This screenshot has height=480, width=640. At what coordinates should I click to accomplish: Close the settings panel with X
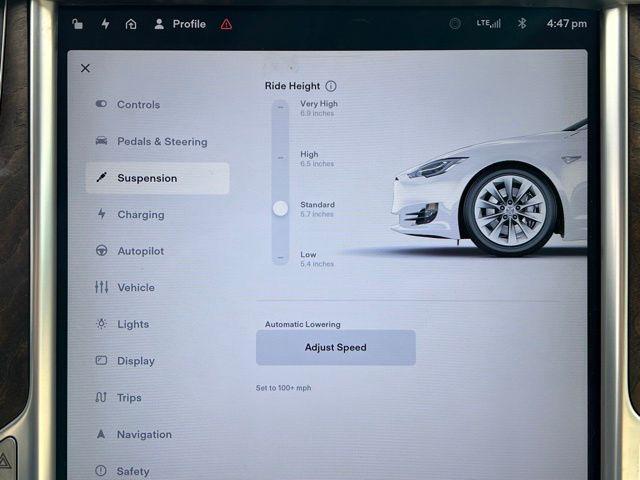[x=85, y=68]
